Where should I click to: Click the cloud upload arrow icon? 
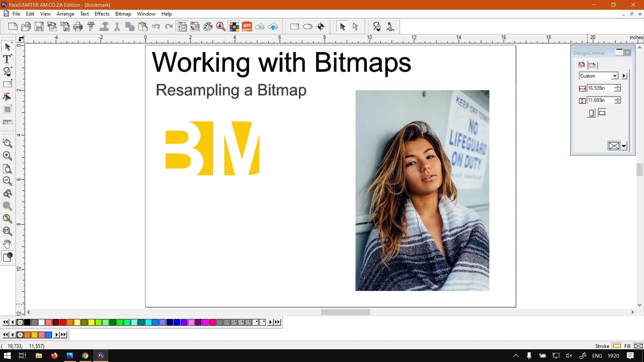[x=273, y=26]
